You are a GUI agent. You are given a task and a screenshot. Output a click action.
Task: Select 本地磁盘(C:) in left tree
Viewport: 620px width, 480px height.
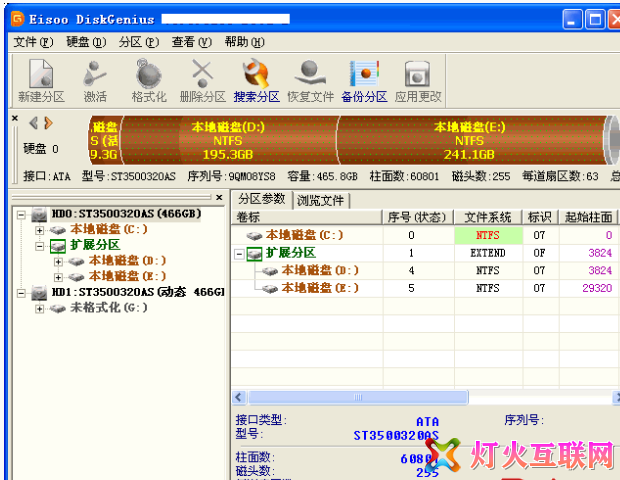point(109,229)
